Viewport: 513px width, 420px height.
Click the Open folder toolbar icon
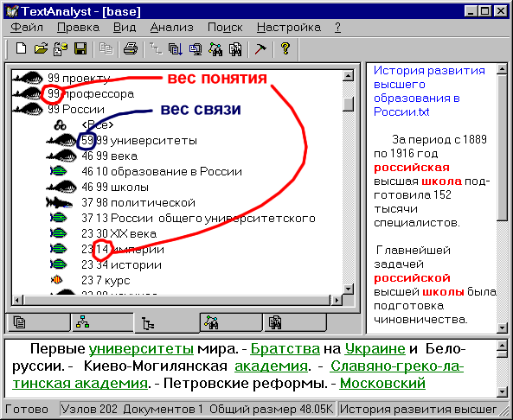point(41,49)
